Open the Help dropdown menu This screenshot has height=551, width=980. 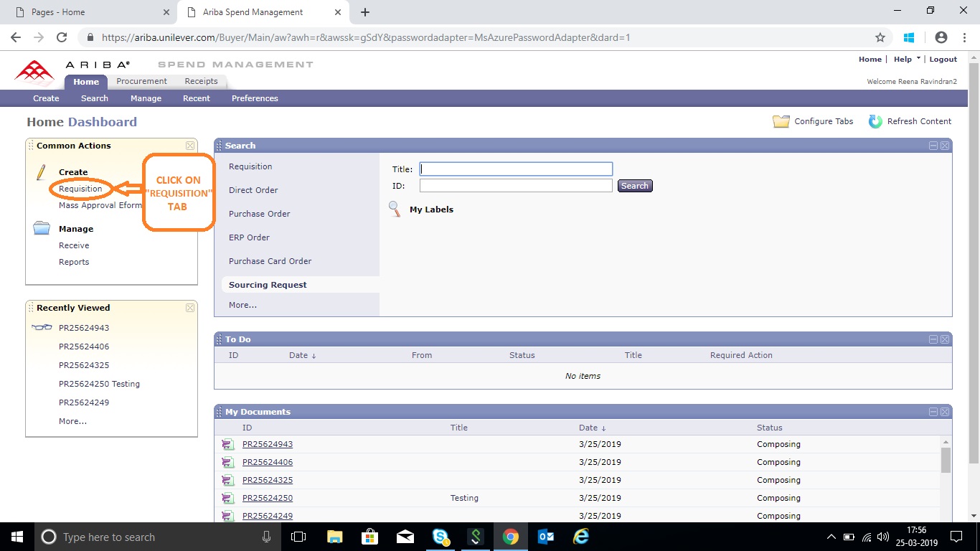[907, 59]
